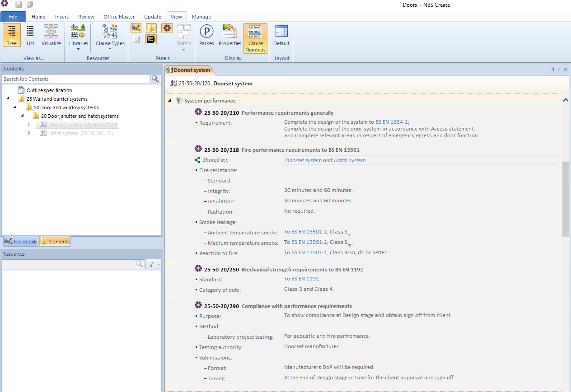Switch view to Tree mode
Viewport: 571px width, 392px height.
[x=12, y=35]
